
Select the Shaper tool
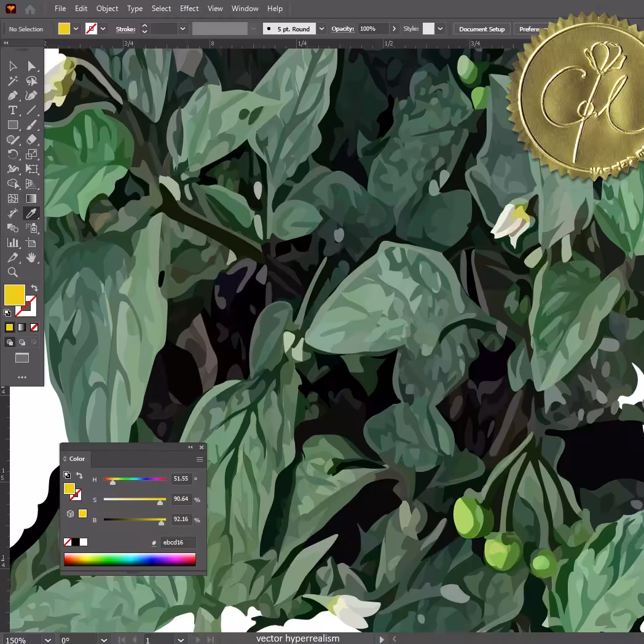pyautogui.click(x=13, y=140)
